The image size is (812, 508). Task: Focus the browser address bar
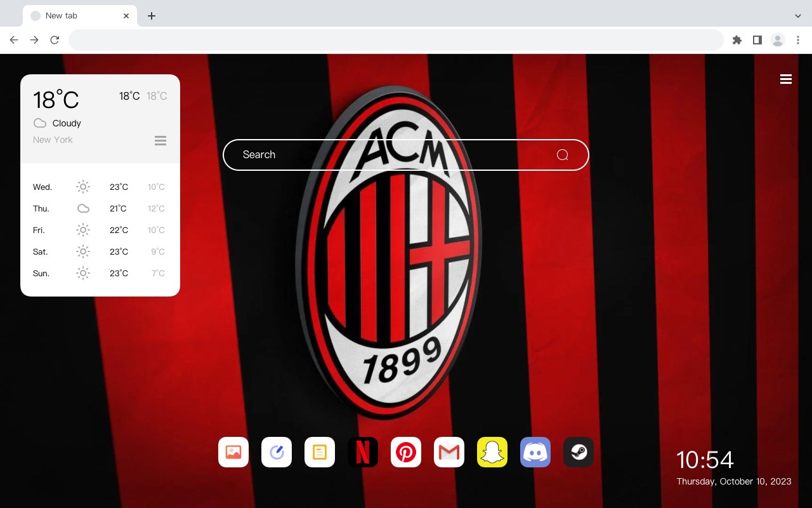click(x=396, y=40)
